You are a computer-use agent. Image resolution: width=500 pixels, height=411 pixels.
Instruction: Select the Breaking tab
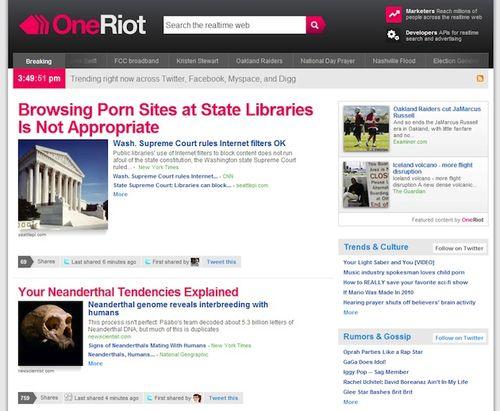pos(39,61)
